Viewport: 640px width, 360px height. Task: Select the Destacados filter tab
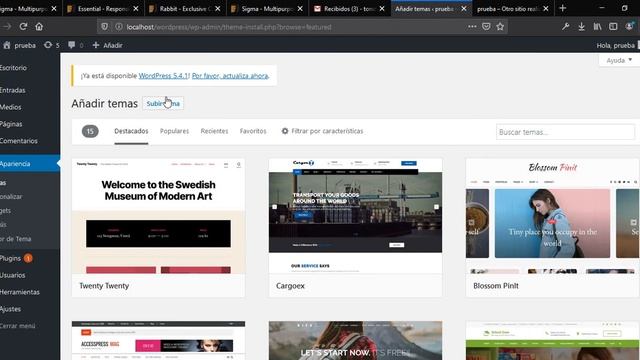131,131
